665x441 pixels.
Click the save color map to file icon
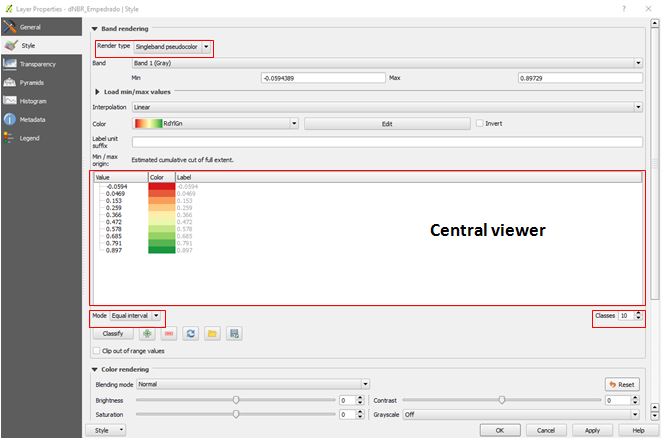pyautogui.click(x=234, y=333)
